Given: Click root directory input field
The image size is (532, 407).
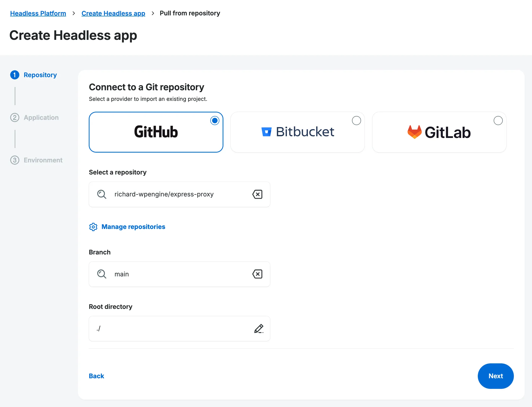Looking at the screenshot, I should point(180,329).
